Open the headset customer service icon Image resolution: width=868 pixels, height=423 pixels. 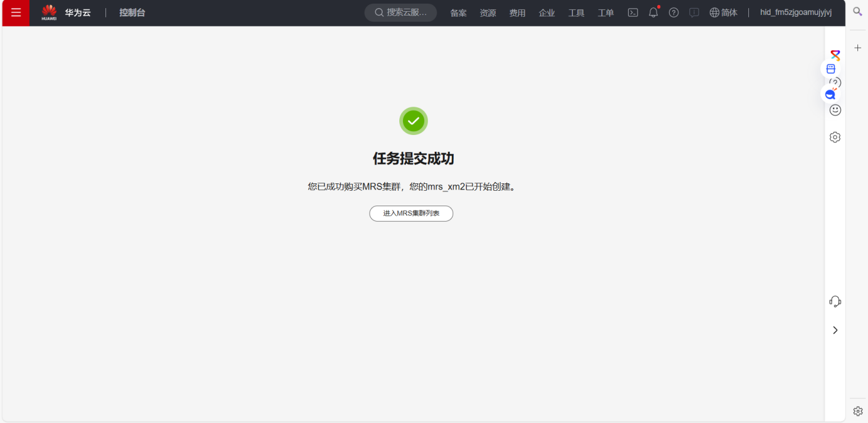[835, 301]
